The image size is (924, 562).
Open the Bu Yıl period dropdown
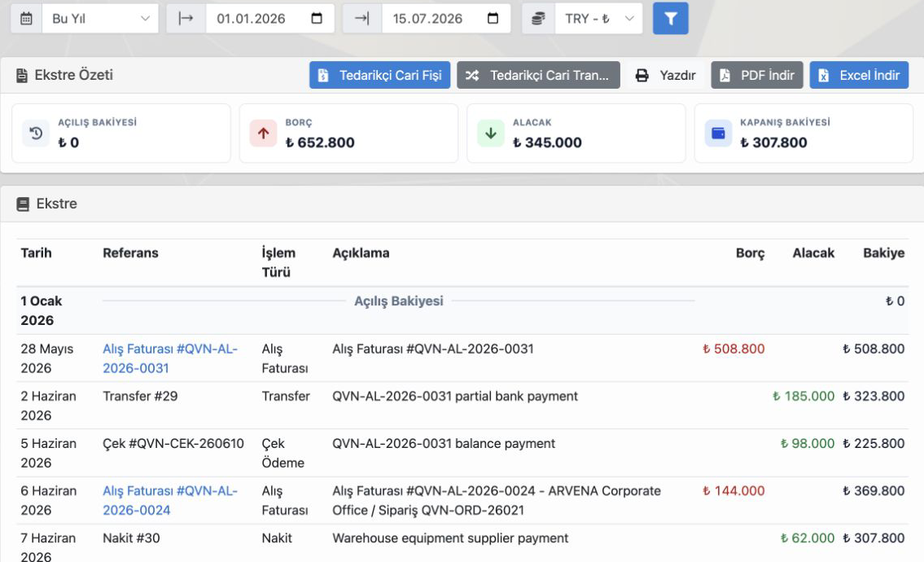(x=100, y=18)
